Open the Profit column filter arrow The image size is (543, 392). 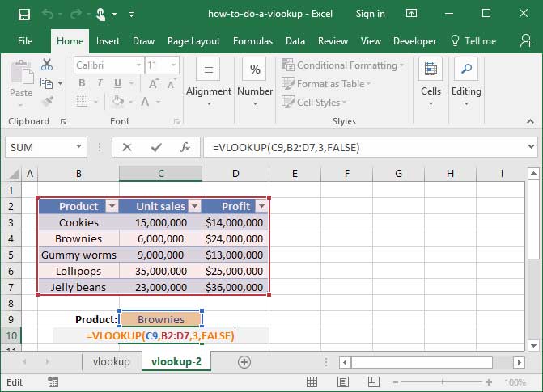pos(261,207)
